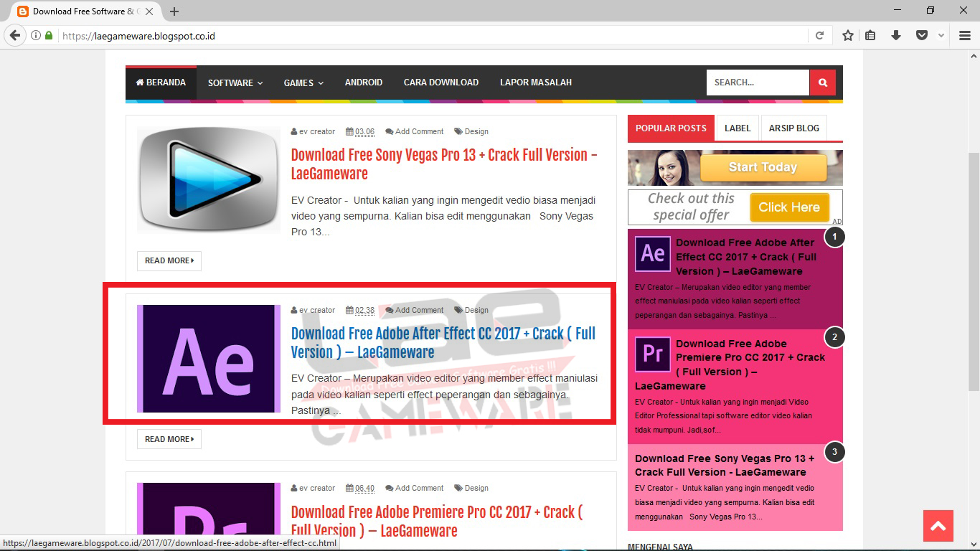Click the scrollbar up arrow

click(x=974, y=55)
